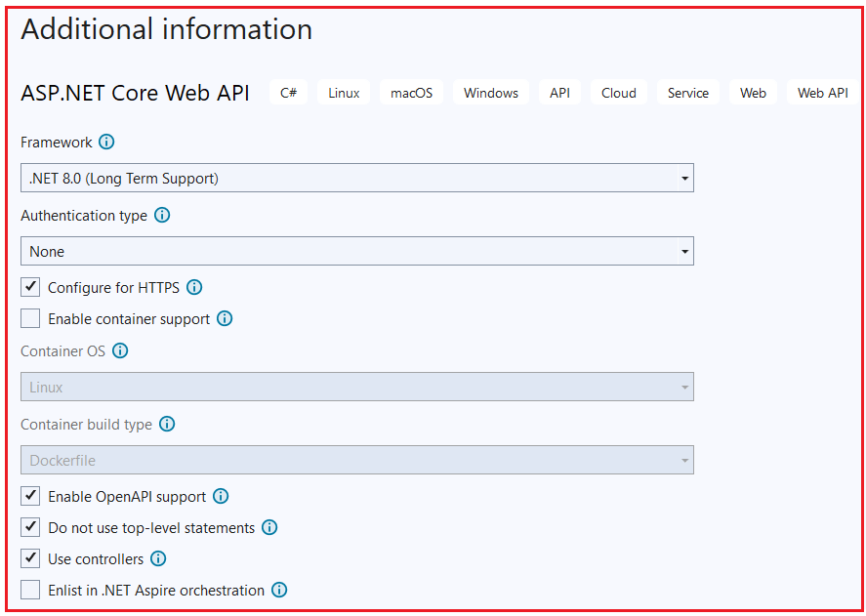The height and width of the screenshot is (616, 866).
Task: Click the Use controllers info icon
Action: tap(158, 558)
